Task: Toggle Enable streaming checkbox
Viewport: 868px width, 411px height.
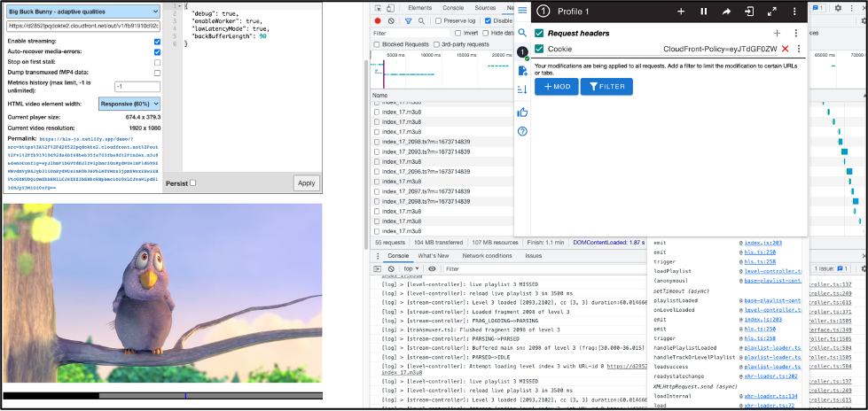Action: pyautogui.click(x=157, y=42)
